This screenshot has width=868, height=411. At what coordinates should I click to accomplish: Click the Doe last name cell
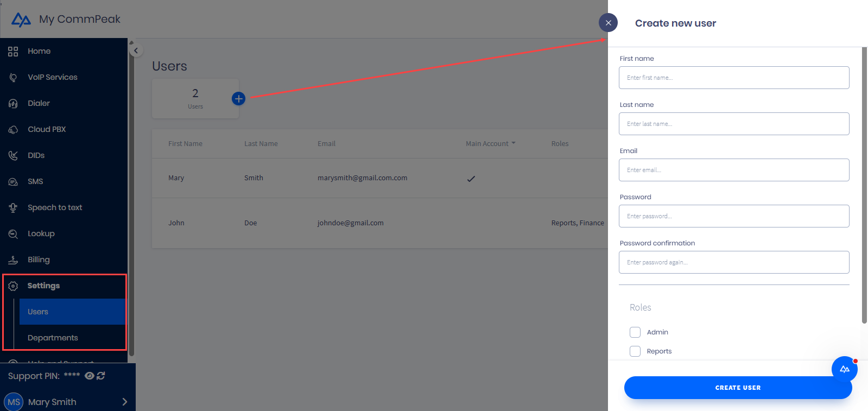coord(250,223)
